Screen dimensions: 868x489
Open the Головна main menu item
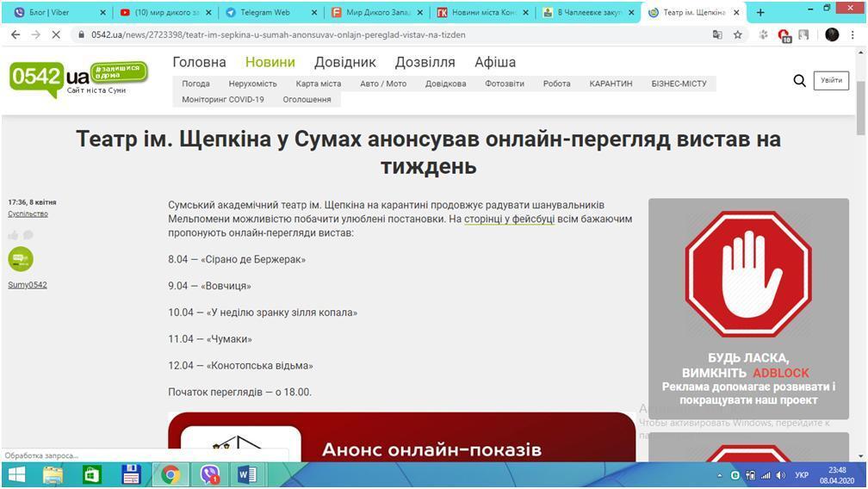point(199,62)
